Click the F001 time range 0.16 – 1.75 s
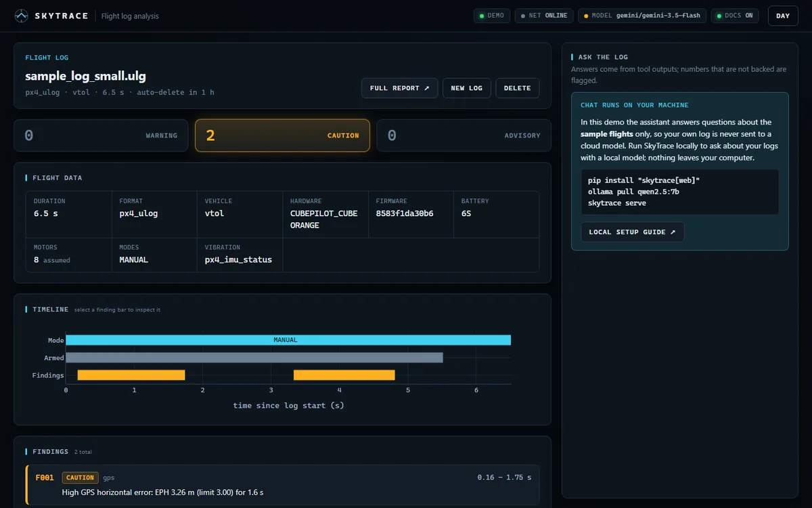812x508 pixels. [x=504, y=478]
